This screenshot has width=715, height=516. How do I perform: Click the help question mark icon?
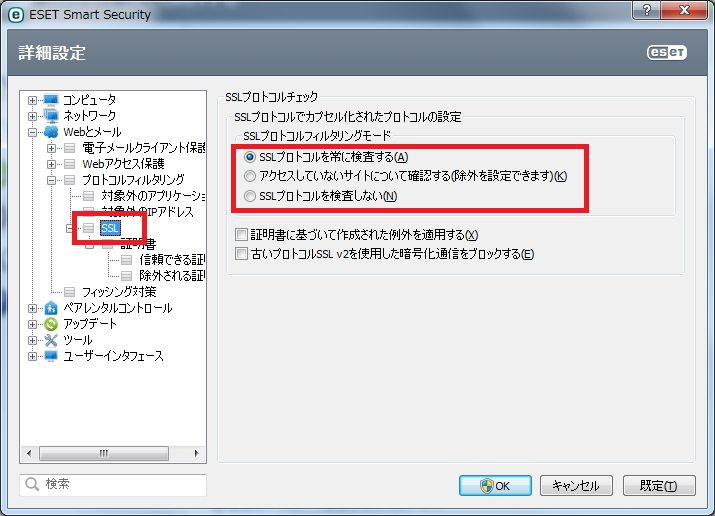(x=647, y=10)
